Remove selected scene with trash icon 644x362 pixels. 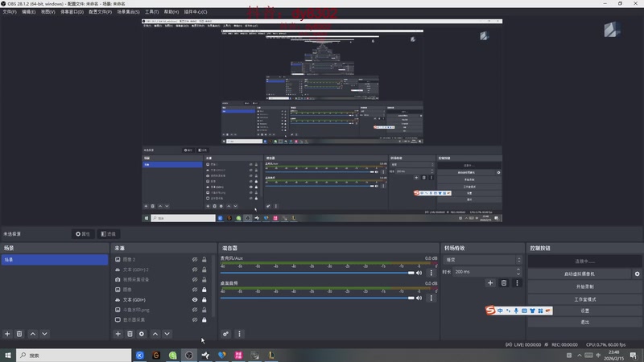pos(19,334)
